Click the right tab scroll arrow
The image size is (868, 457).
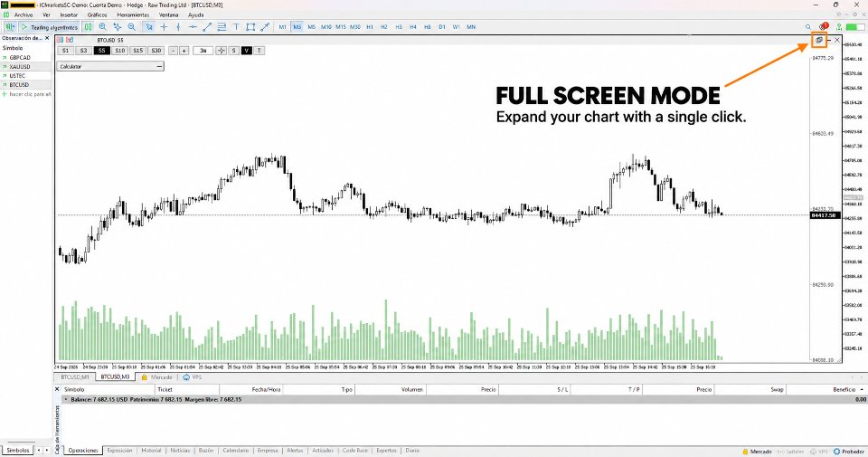(47, 451)
